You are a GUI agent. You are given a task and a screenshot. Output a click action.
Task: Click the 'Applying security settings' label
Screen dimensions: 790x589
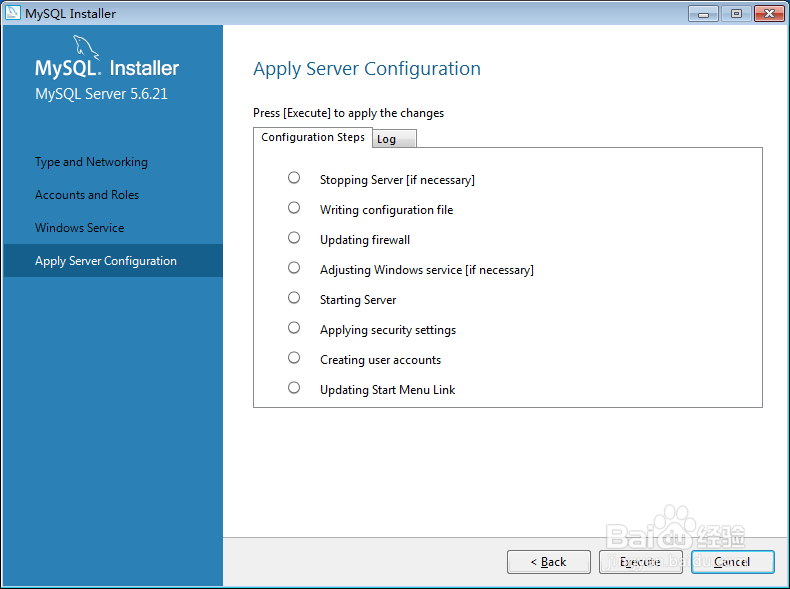coord(388,330)
